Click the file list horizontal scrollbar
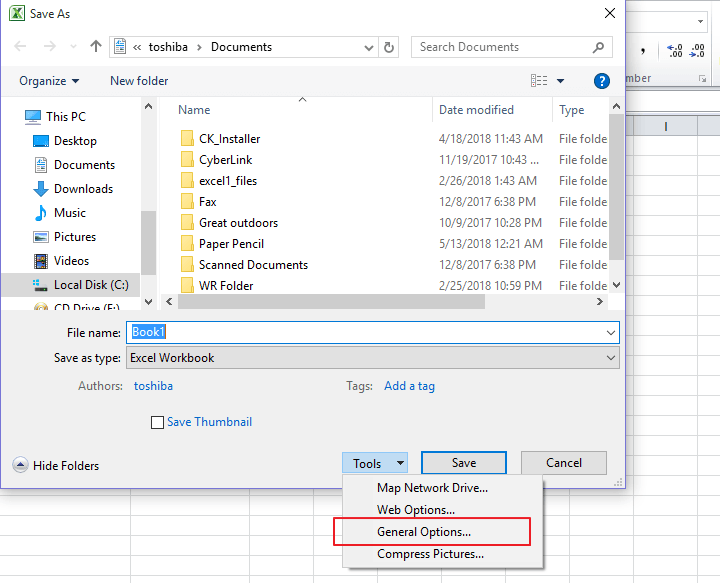720x583 pixels. tap(331, 302)
